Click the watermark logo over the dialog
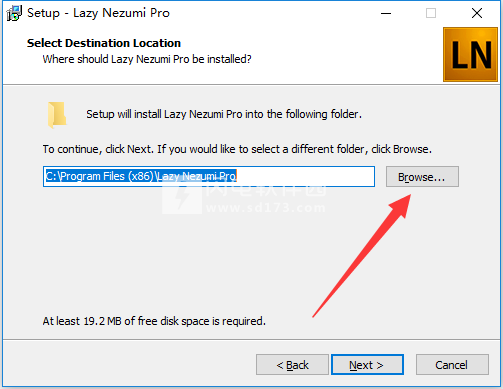 tap(182, 196)
